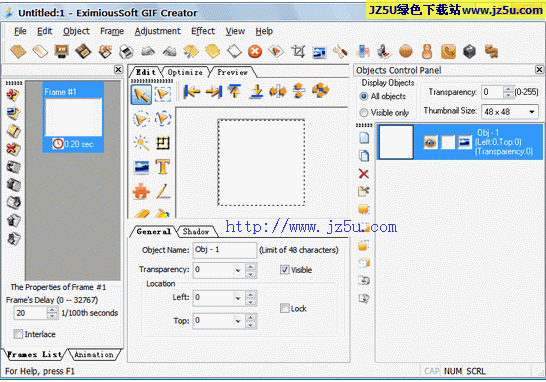Click the Frame's Delay value field

(x=30, y=313)
